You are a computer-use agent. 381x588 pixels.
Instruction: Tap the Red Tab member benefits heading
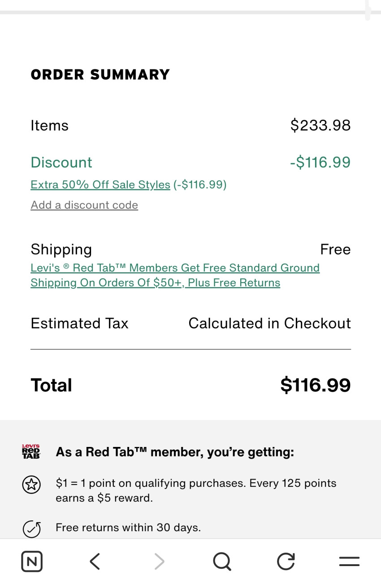(175, 452)
